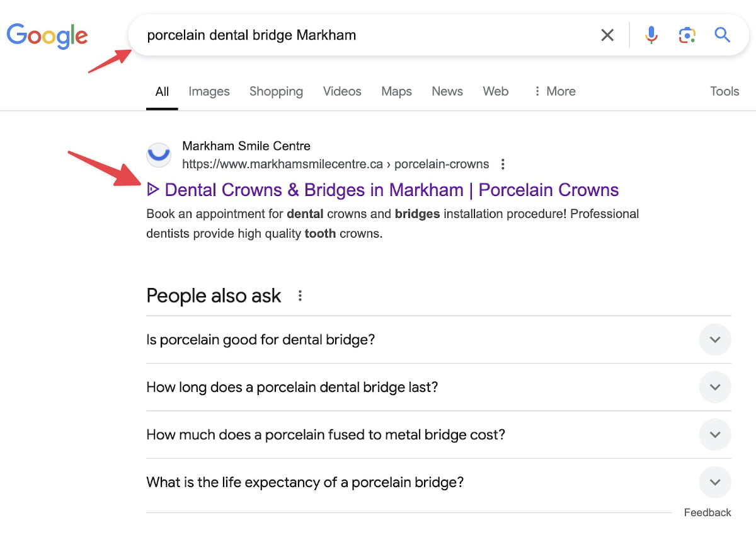
Task: Switch to the Maps tab
Action: pos(396,91)
